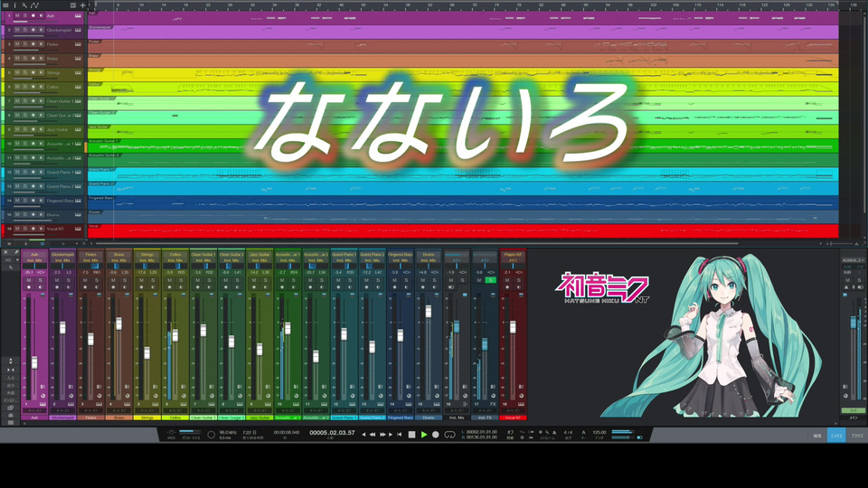Click the Strings channel volume fader
868x488 pixels.
click(146, 352)
